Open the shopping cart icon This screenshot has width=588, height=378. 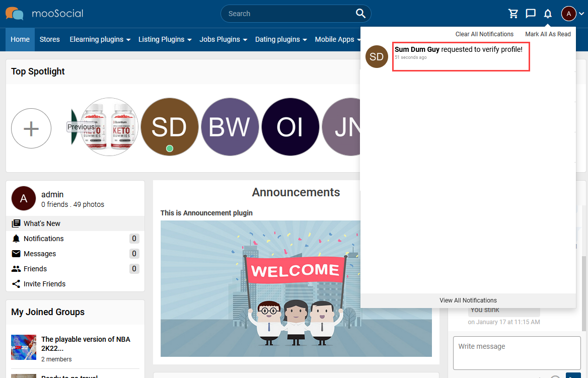point(513,14)
